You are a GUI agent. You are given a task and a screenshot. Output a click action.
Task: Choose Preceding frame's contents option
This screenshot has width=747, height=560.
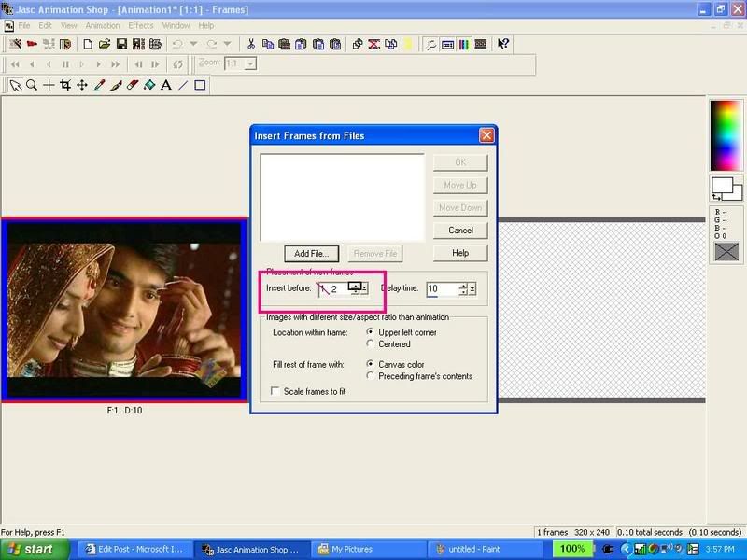click(372, 376)
